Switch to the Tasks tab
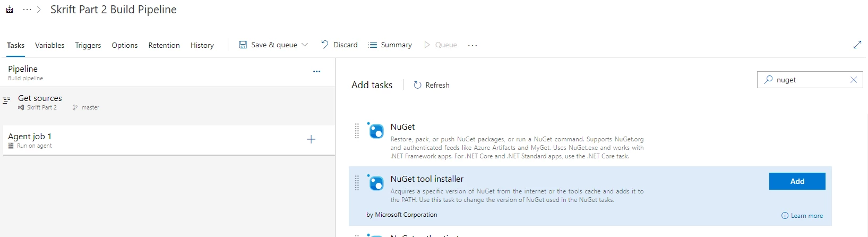 pos(15,45)
